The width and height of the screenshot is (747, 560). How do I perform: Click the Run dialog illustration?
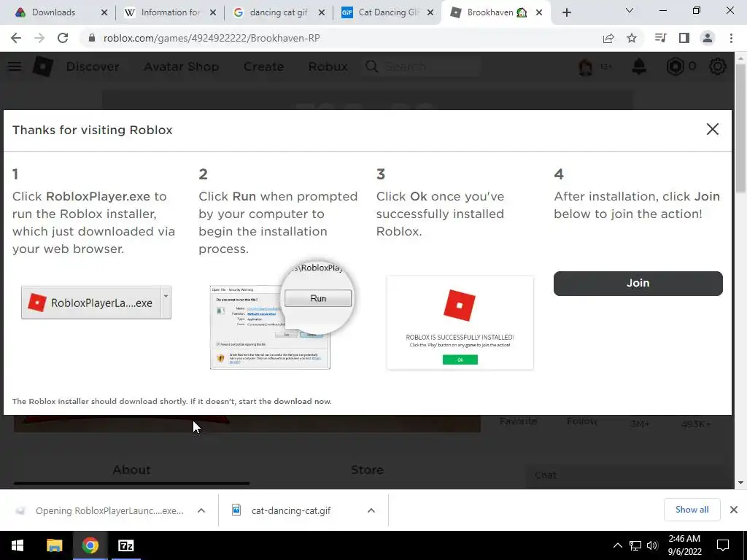[x=281, y=315]
